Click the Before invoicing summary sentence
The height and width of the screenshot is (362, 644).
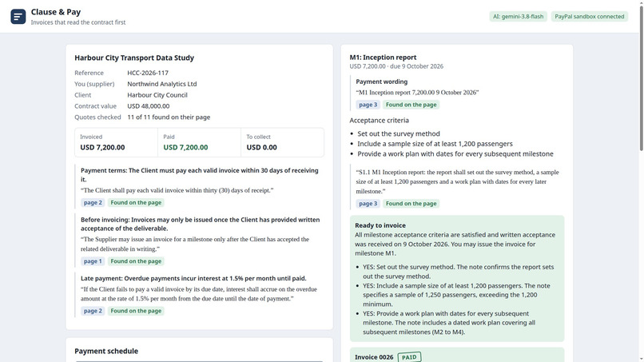click(200, 224)
